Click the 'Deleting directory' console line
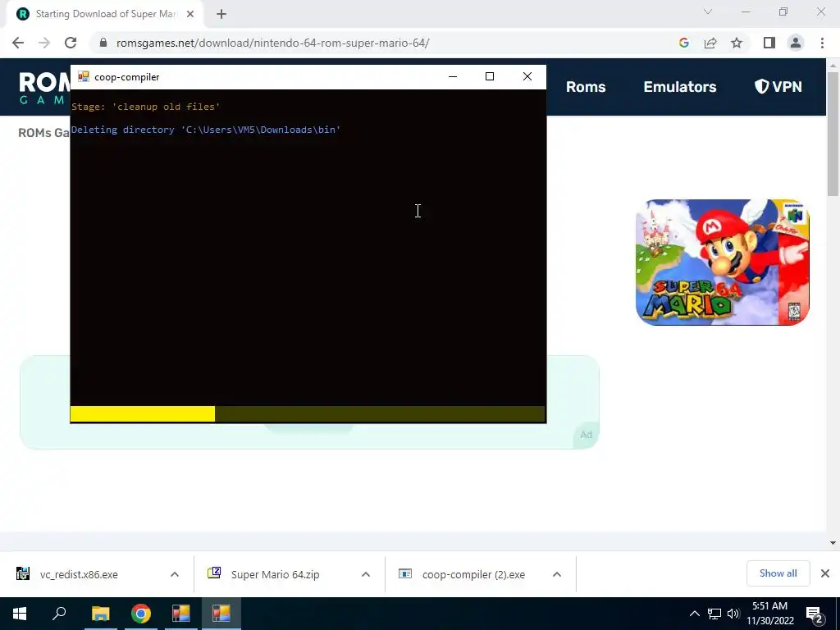The width and height of the screenshot is (840, 630). 206,130
